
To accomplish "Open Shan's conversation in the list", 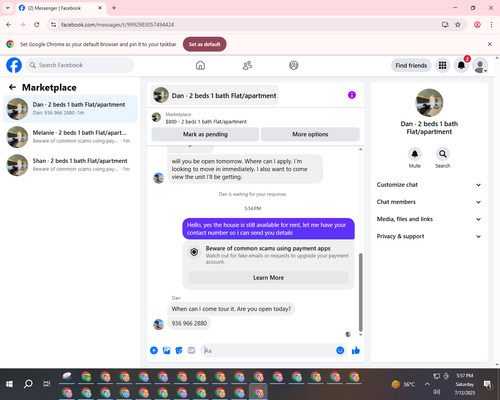I will [70, 165].
